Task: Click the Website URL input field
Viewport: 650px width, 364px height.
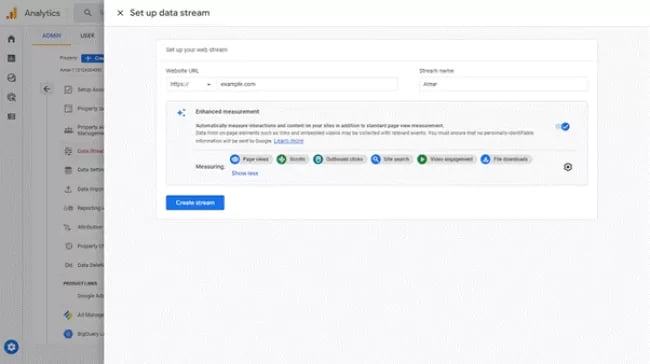Action: pos(307,84)
